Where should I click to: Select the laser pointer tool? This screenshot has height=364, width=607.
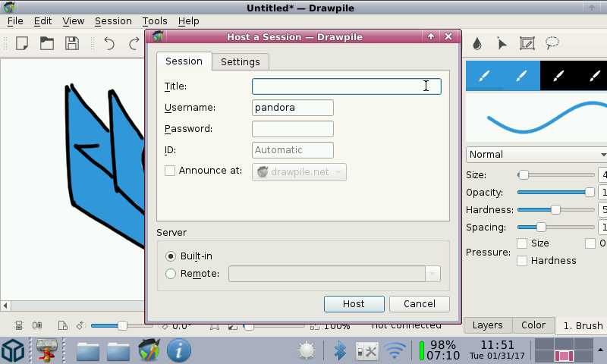(502, 43)
